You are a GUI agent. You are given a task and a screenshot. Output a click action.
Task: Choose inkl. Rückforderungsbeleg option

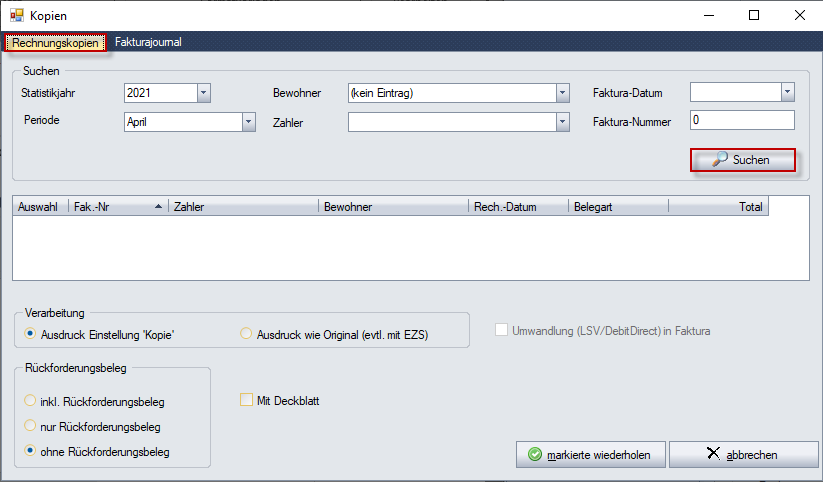click(30, 401)
